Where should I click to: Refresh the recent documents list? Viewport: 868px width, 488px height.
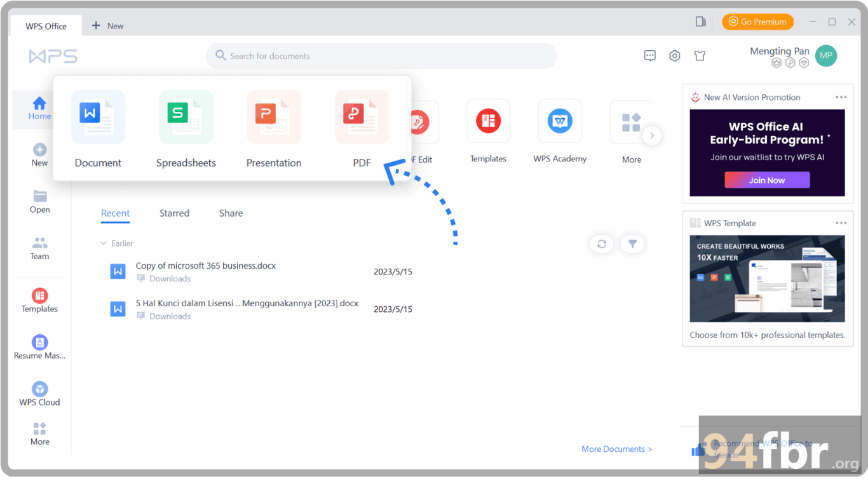602,244
